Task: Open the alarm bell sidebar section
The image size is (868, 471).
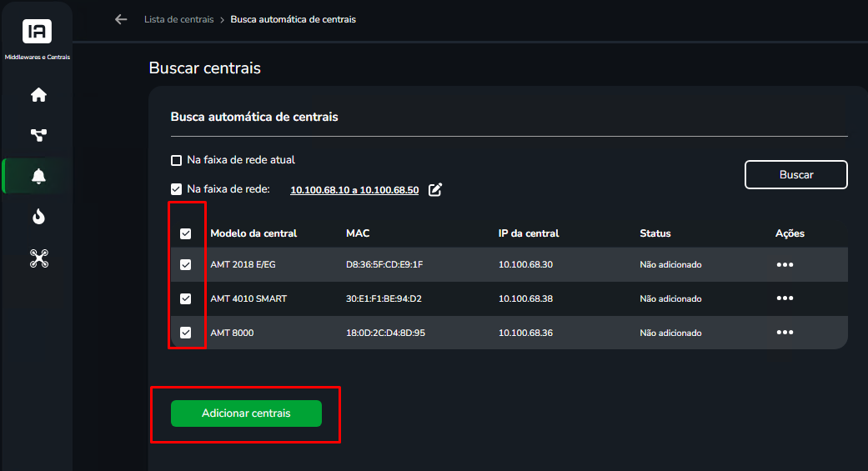Action: (38, 176)
